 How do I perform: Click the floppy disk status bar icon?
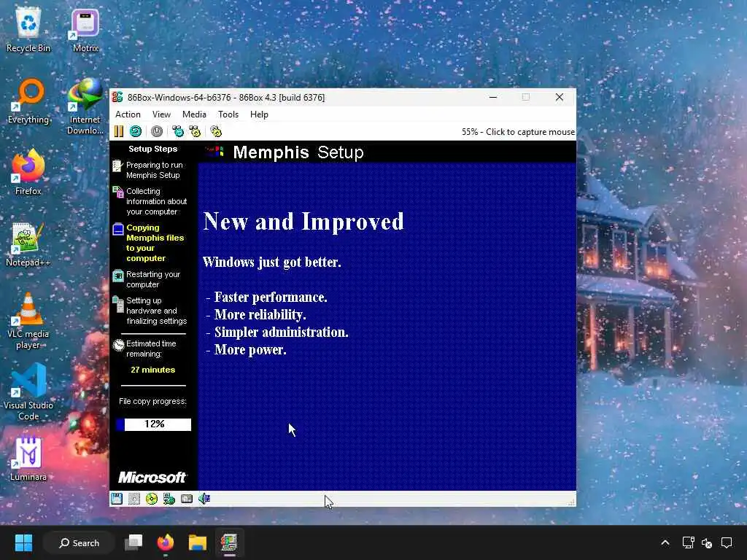[x=117, y=499]
